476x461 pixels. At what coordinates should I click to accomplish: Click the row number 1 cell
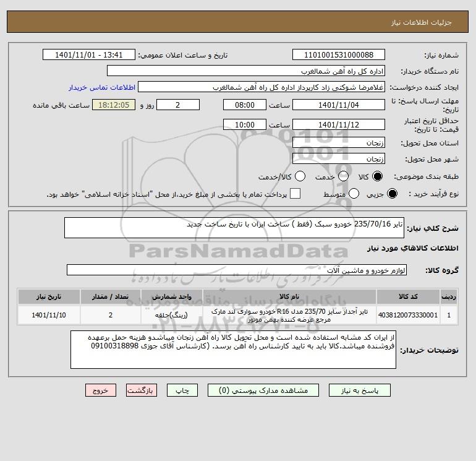point(449,315)
